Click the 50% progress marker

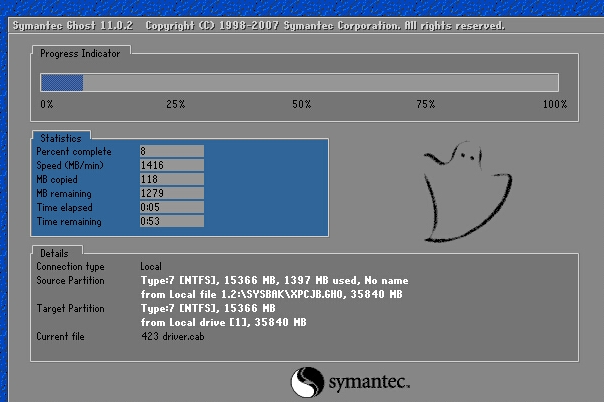pos(302,104)
